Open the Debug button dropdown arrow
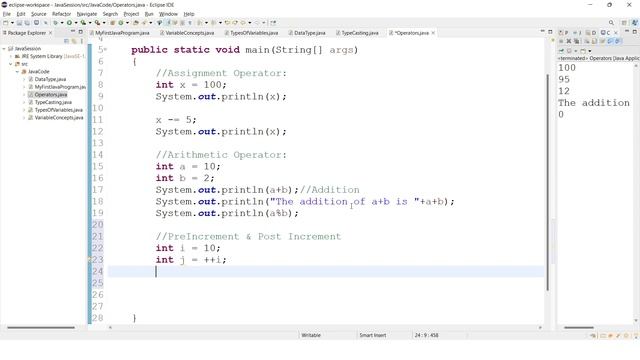640x360 pixels. [x=62, y=23]
